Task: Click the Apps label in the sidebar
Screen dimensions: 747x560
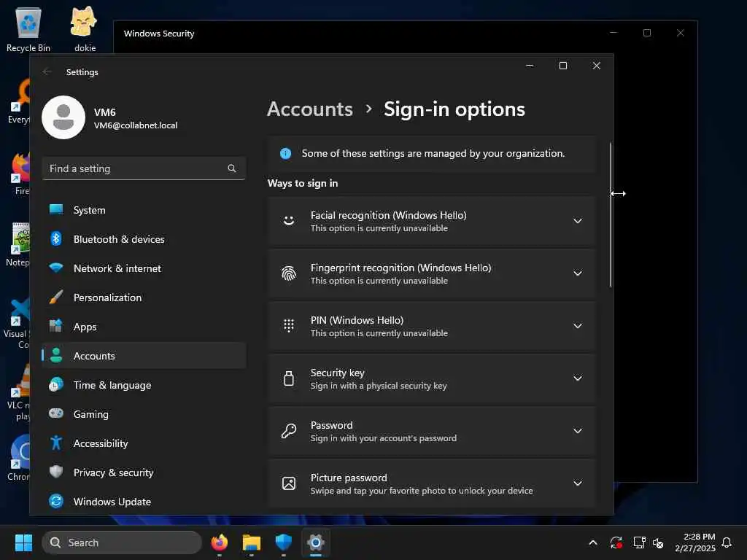Action: coord(85,327)
